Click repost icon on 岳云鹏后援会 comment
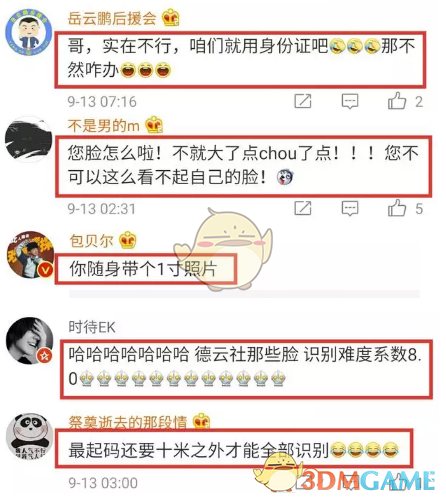Viewport: 446px width, 499px height. 303,101
